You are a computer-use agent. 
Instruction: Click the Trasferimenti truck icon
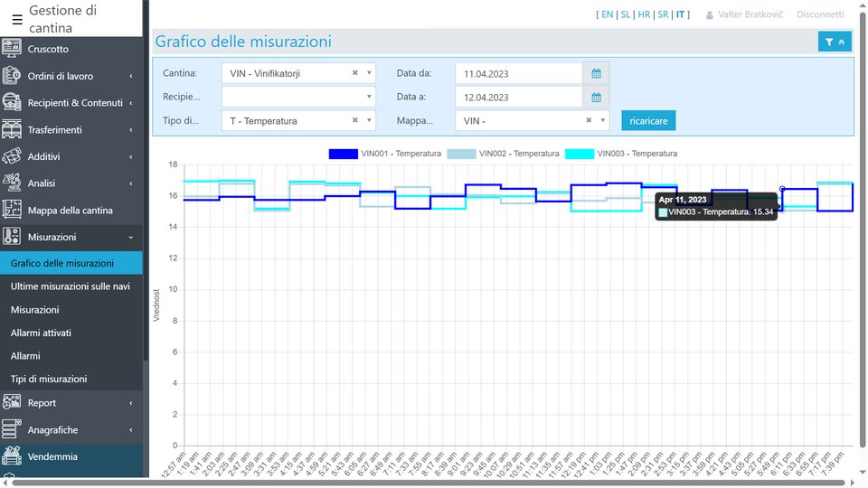(x=12, y=129)
